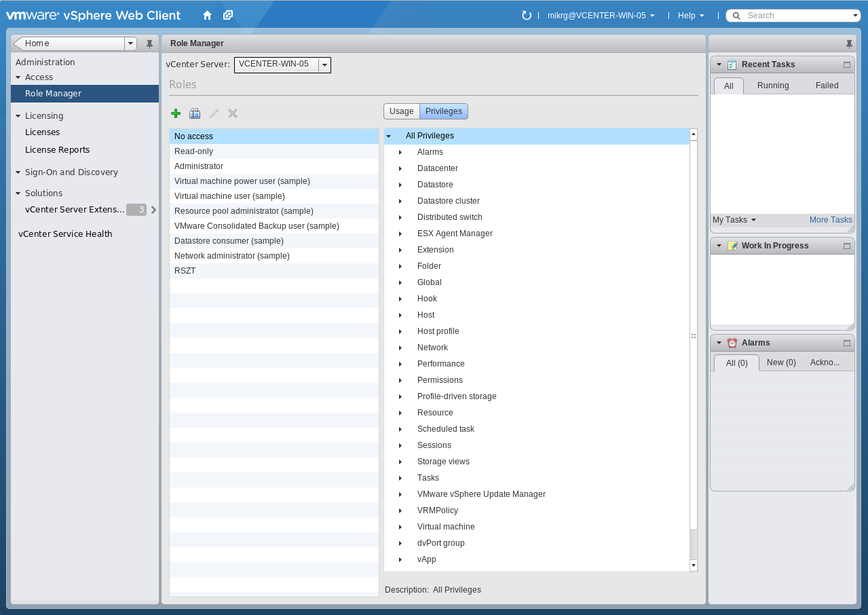The image size is (868, 615).
Task: Click the green plus create role icon
Action: click(x=176, y=113)
